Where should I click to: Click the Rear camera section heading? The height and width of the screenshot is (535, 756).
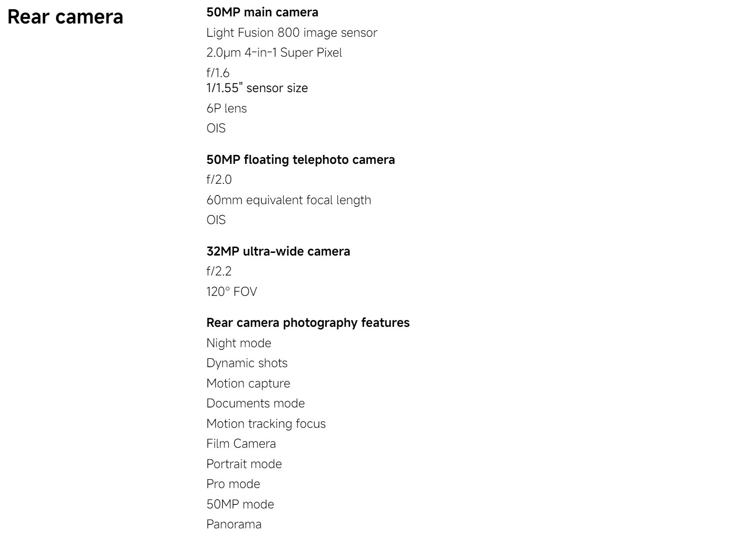tap(66, 17)
